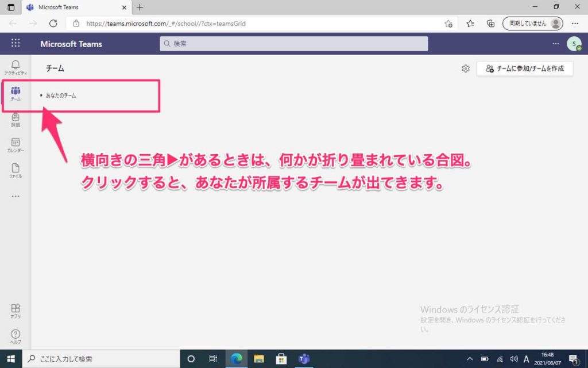
Task: Open Help in the left rail
Action: pyautogui.click(x=16, y=336)
